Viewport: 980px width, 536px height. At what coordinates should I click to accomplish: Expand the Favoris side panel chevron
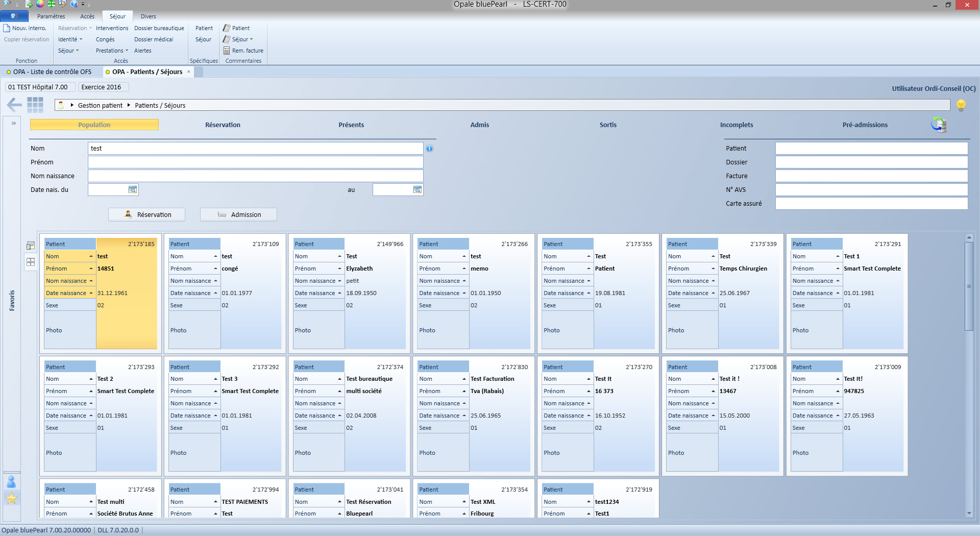(x=14, y=123)
